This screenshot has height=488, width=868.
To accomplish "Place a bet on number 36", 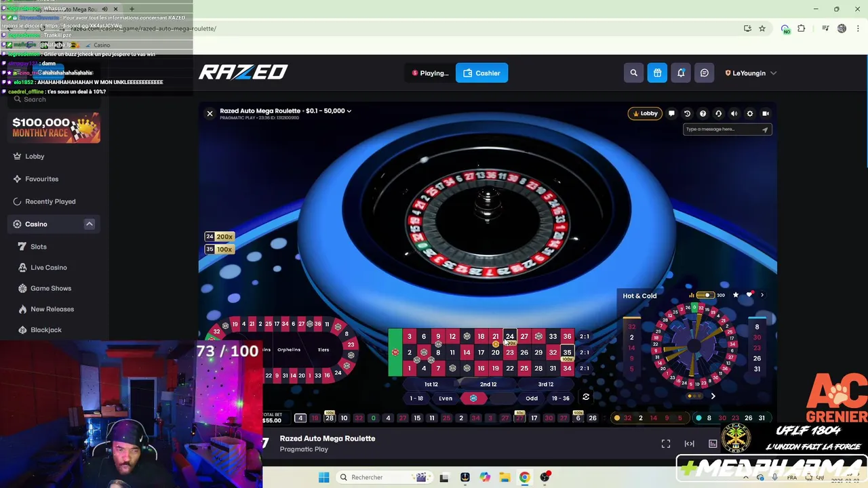I will 567,336.
